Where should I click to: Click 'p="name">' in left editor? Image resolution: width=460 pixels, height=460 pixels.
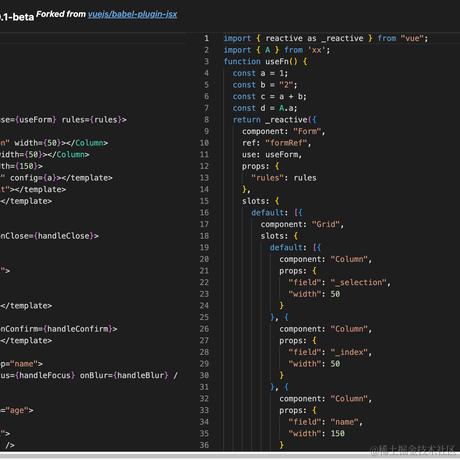click(21, 364)
